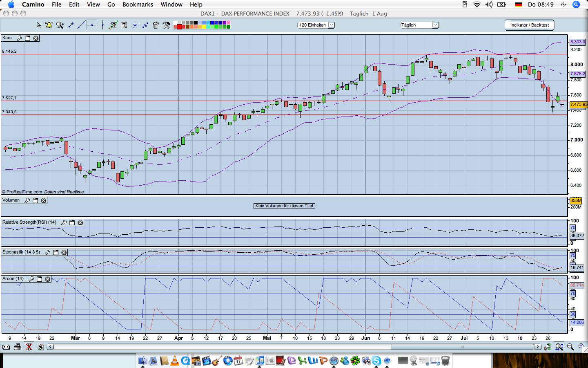Image resolution: width=588 pixels, height=368 pixels.
Task: Click the envelope mail icon
Action: point(6,347)
